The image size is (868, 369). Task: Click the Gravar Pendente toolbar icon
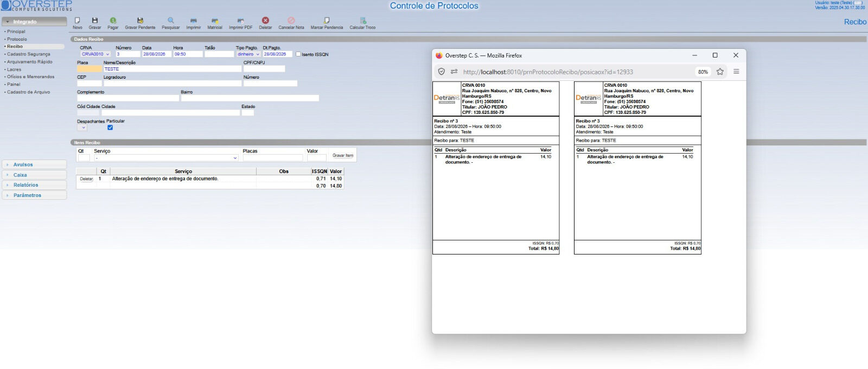[140, 21]
